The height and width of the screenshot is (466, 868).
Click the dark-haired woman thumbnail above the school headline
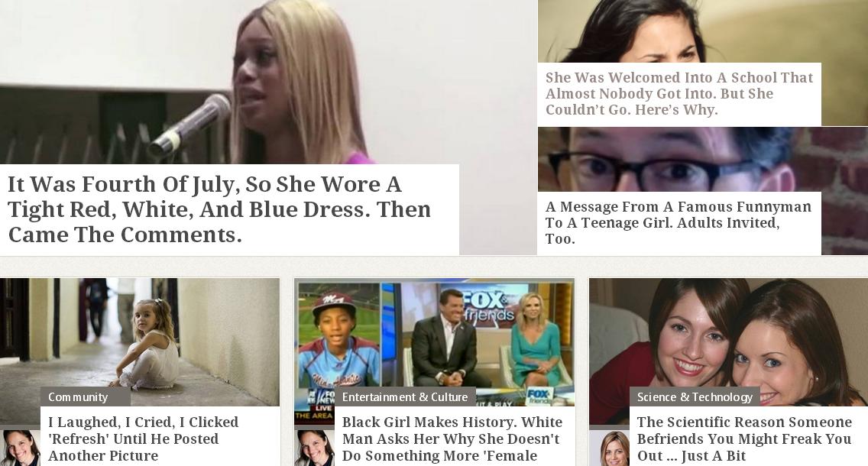(702, 31)
